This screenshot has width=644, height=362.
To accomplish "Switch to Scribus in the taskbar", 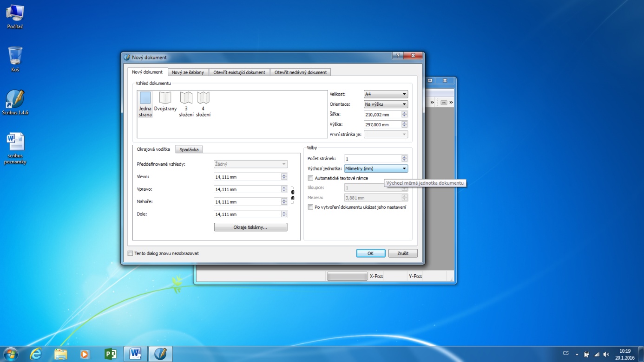I will [160, 354].
